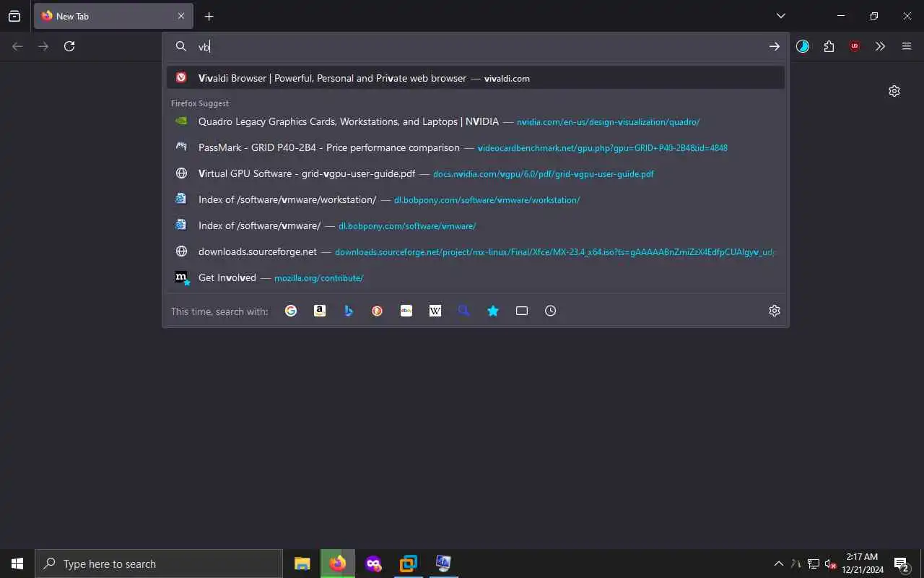The image size is (924, 578).
Task: Open the purple masked-face taskbar app
Action: pyautogui.click(x=373, y=564)
